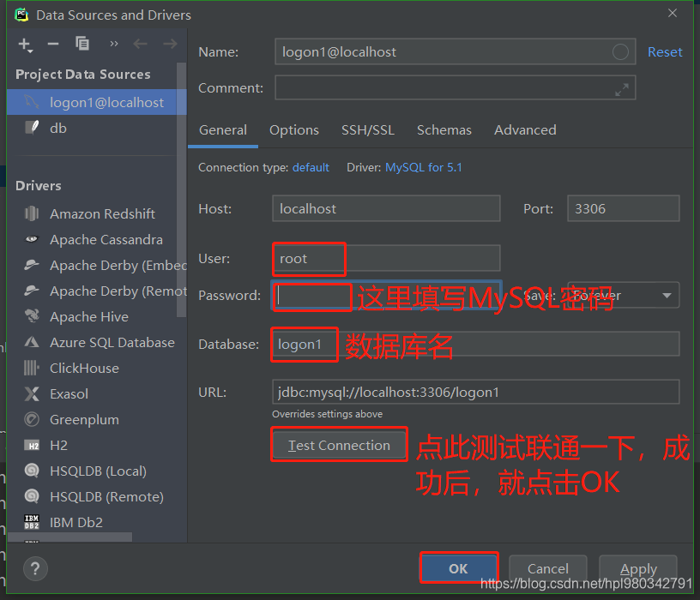Screen dimensions: 700x600
Task: Close the Data Sources and Drivers dialog
Action: point(673,14)
